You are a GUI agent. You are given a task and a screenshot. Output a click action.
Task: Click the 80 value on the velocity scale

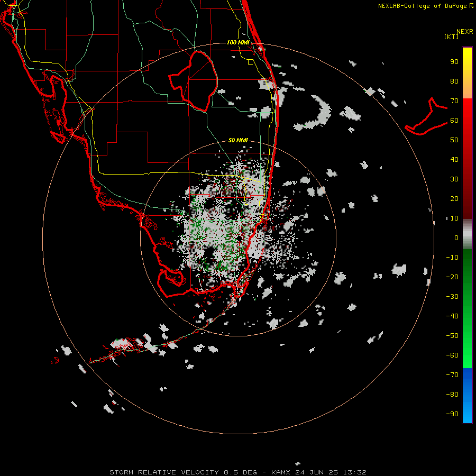[x=454, y=81]
